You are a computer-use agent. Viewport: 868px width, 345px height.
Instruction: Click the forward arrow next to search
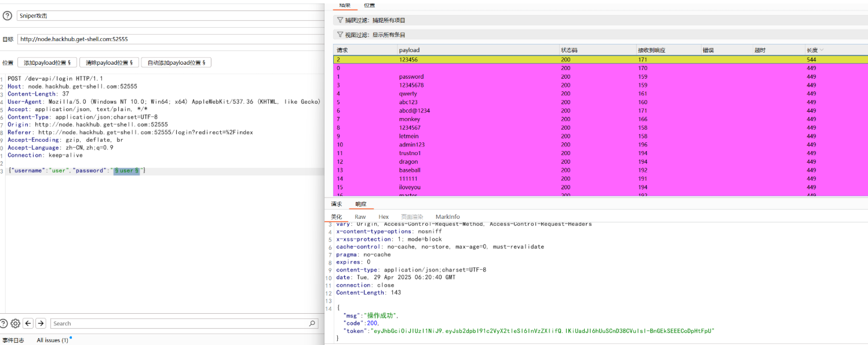click(40, 324)
